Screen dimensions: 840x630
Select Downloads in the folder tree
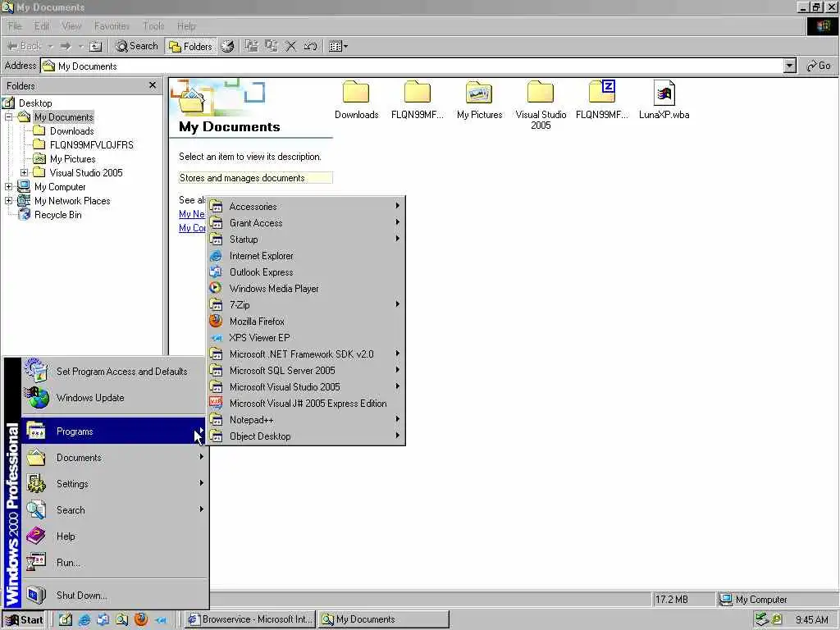72,130
